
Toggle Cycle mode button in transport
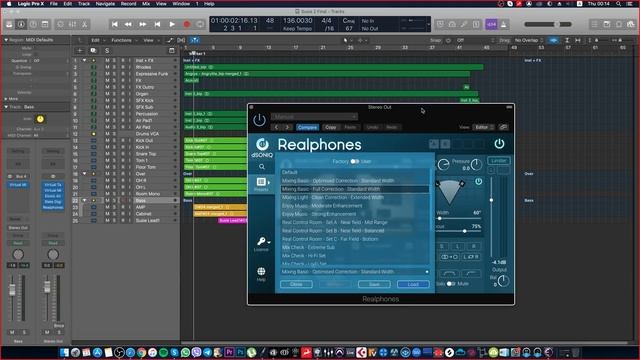point(200,24)
